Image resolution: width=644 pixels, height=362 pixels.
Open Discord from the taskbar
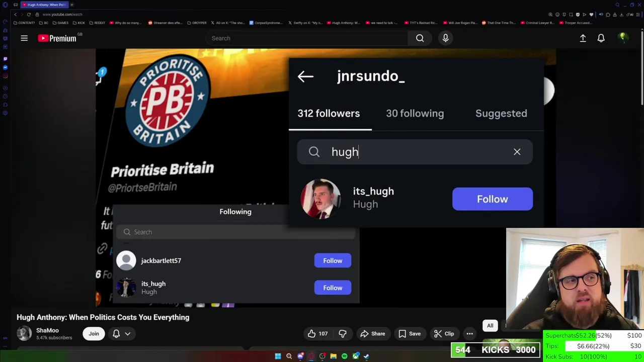tap(300, 356)
